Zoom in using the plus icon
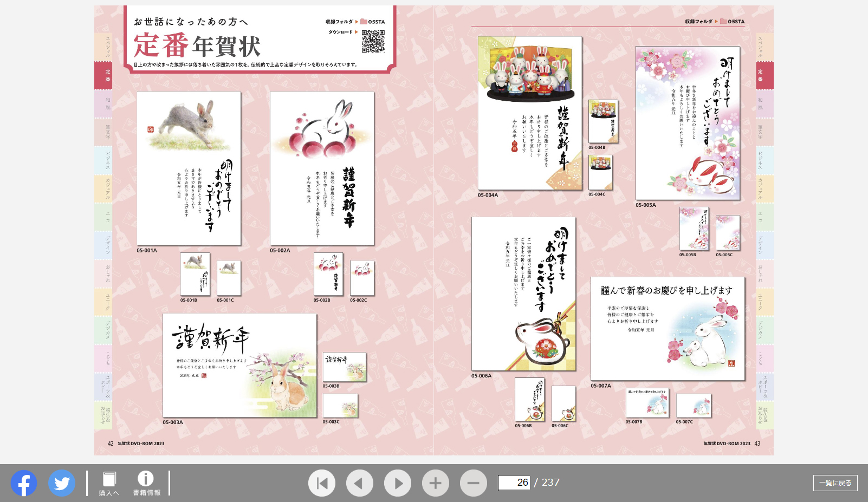868x502 pixels. (x=436, y=482)
